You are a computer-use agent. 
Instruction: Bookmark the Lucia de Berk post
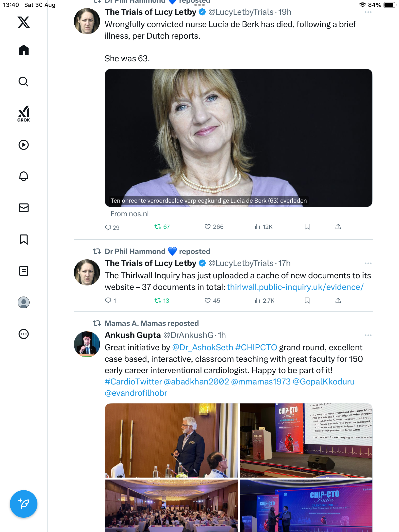point(307,227)
